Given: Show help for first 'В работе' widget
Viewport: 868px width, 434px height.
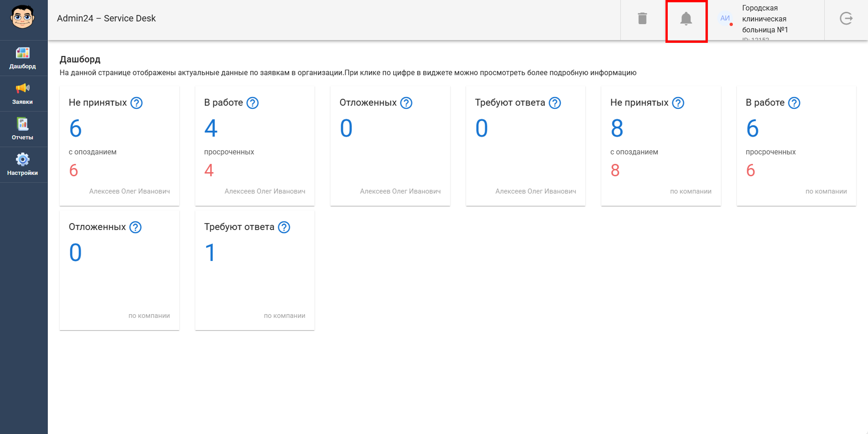Looking at the screenshot, I should [253, 103].
